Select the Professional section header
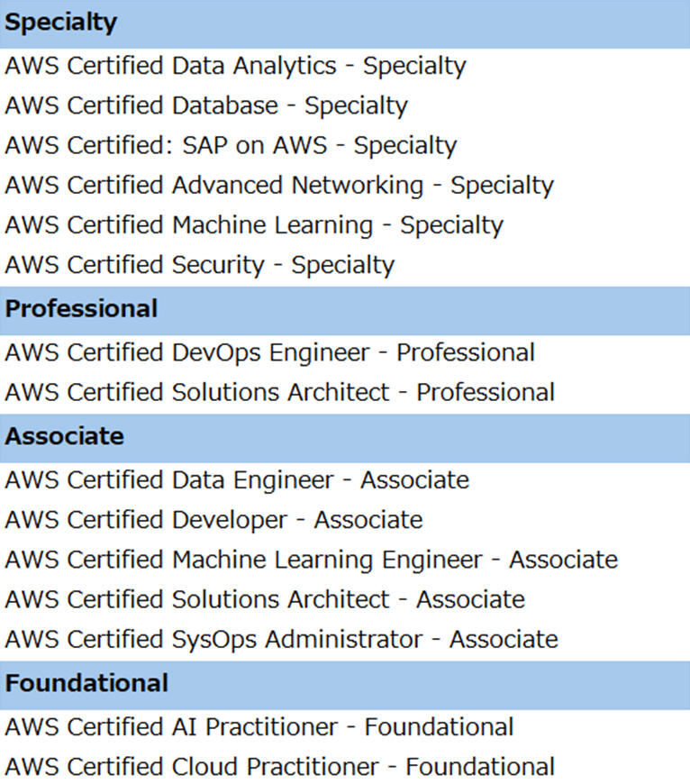690x784 pixels. click(x=345, y=311)
